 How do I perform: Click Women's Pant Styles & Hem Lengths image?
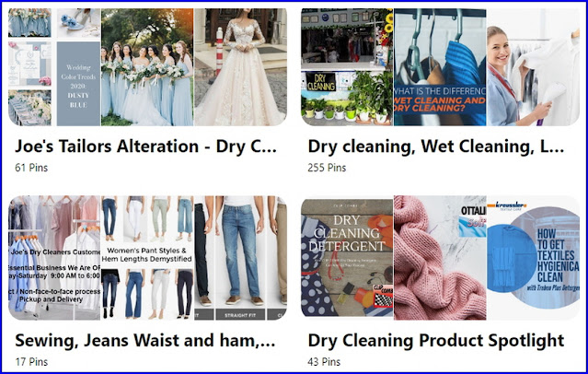click(x=147, y=258)
